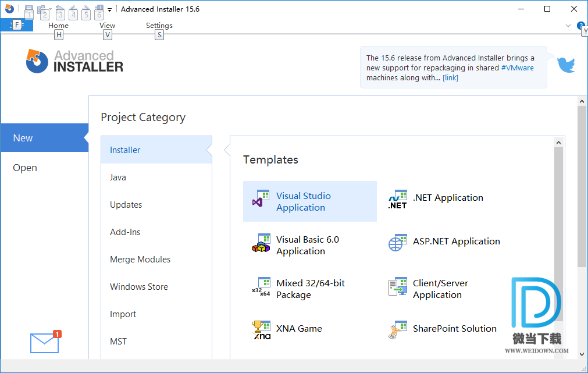588x373 pixels.
Task: Open the Customize Quick Access Toolbar dropdown
Action: 109,10
